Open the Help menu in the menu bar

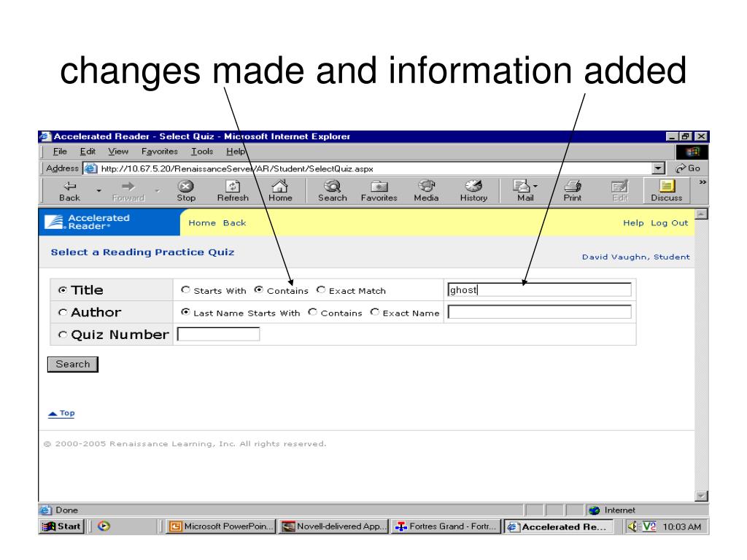click(x=236, y=152)
